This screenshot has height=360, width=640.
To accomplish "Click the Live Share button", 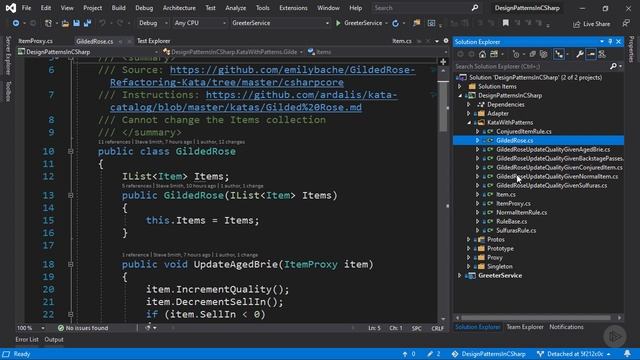I will point(591,24).
